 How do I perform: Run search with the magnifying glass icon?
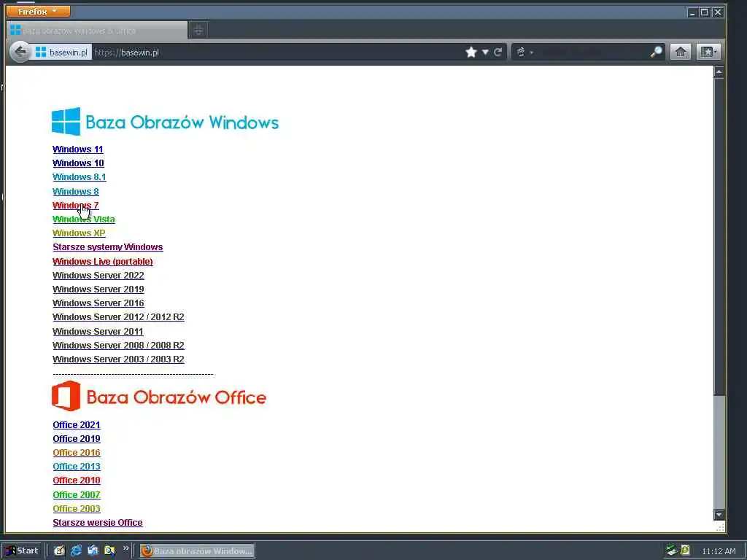(657, 52)
